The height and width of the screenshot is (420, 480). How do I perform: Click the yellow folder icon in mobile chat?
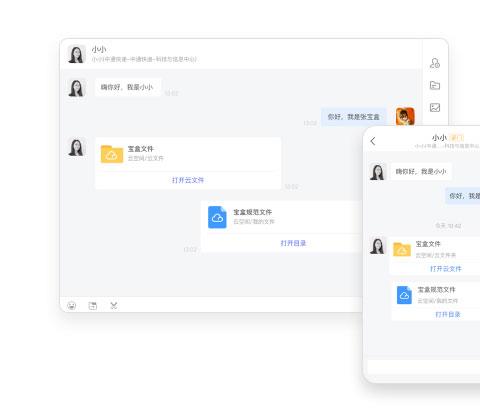click(402, 249)
